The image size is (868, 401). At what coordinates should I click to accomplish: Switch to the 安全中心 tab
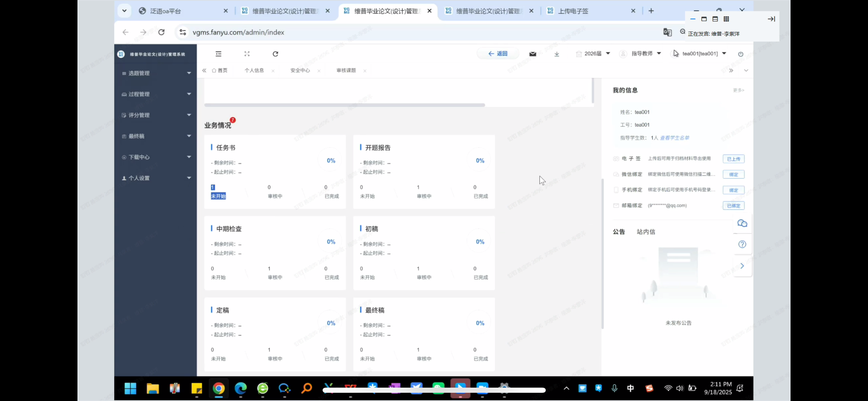(300, 71)
